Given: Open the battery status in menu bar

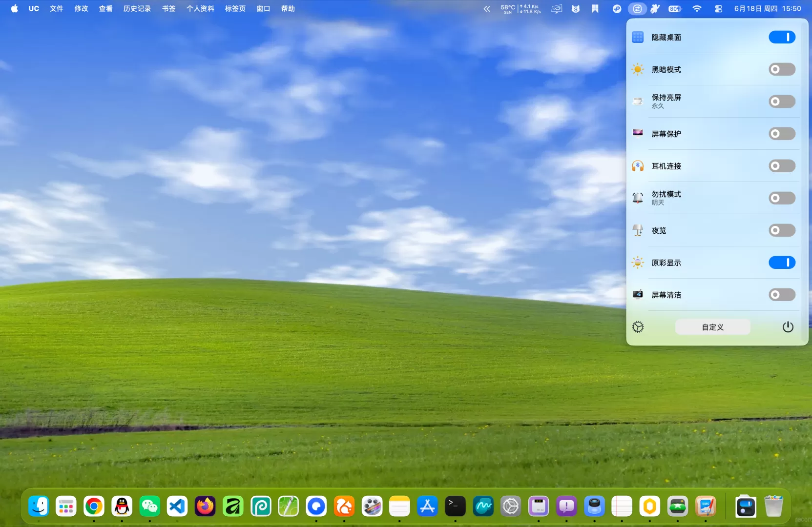Looking at the screenshot, I should pyautogui.click(x=675, y=8).
